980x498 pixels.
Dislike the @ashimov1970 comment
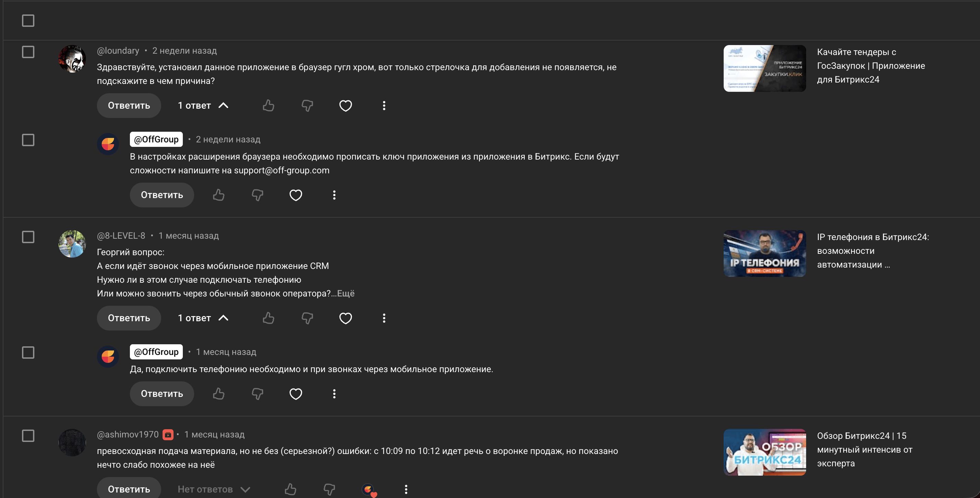point(329,489)
